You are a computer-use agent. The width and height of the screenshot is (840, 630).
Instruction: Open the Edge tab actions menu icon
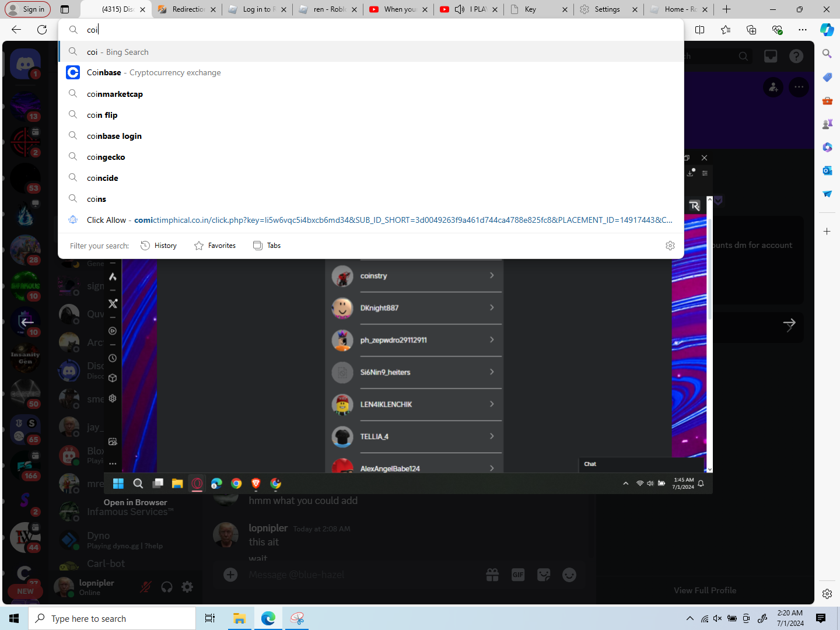point(65,9)
